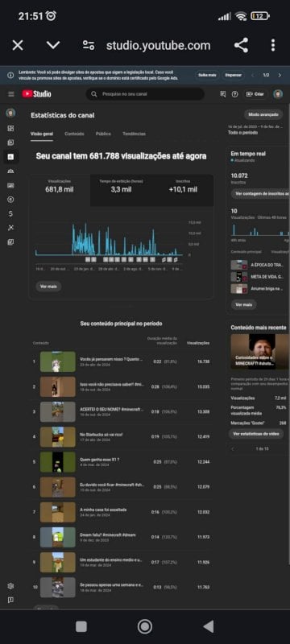
Task: Open the feedback icon in the top bar
Action: tap(223, 94)
